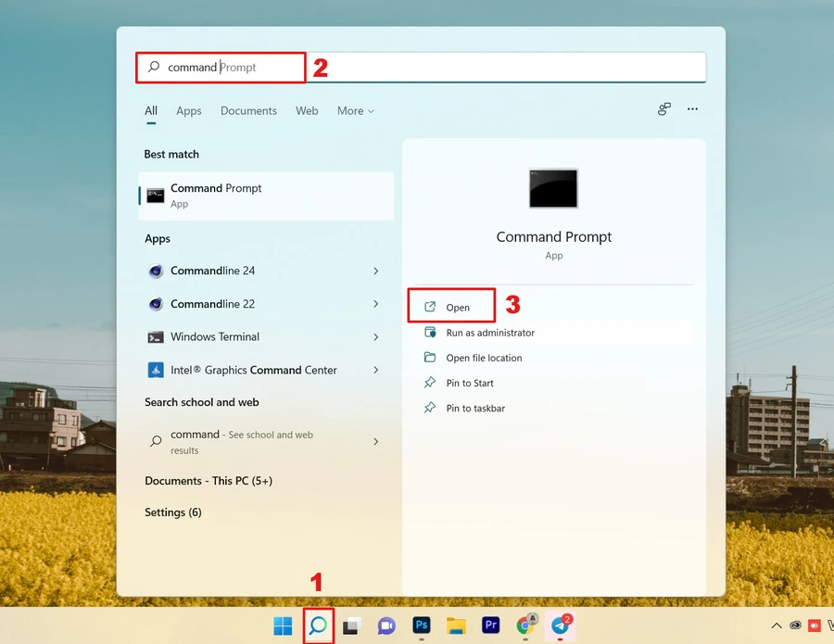The width and height of the screenshot is (834, 644).
Task: Open Task View from the taskbar
Action: click(x=351, y=625)
